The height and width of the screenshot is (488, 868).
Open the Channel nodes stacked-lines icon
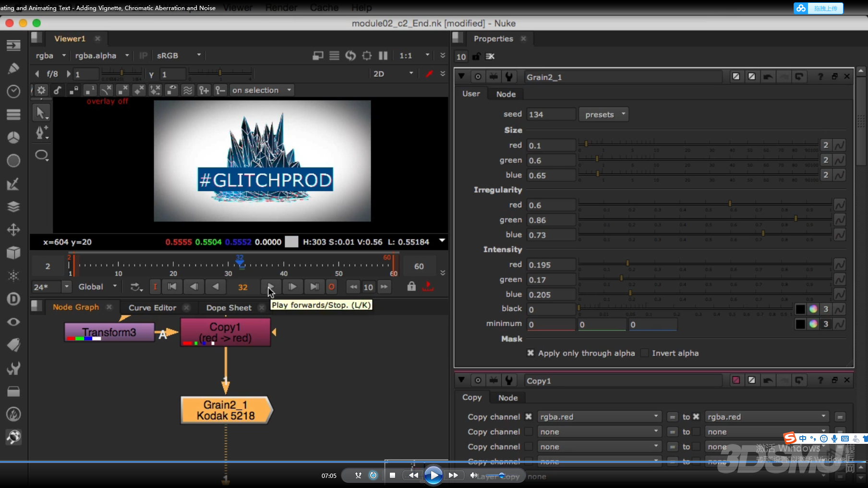pos(13,114)
